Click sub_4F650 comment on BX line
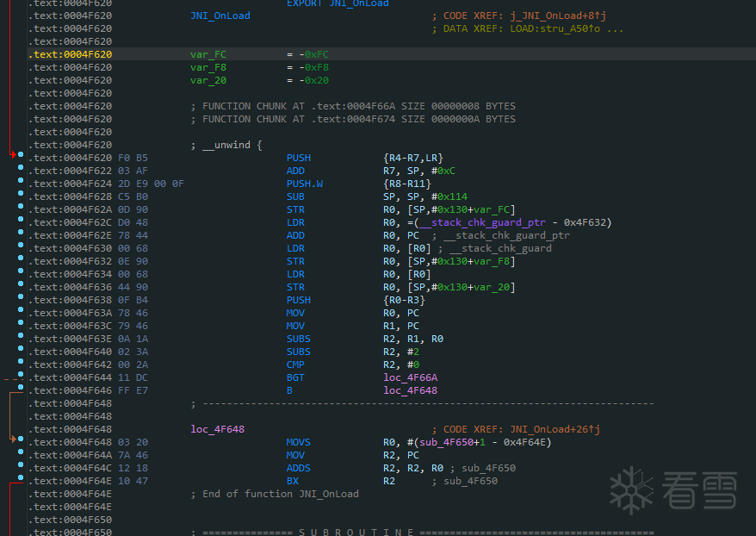Image resolution: width=756 pixels, height=536 pixels. [471, 481]
